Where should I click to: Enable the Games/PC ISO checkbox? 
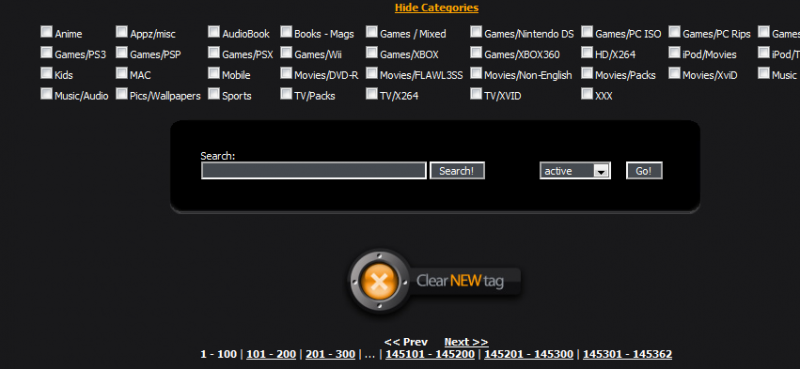(x=587, y=32)
